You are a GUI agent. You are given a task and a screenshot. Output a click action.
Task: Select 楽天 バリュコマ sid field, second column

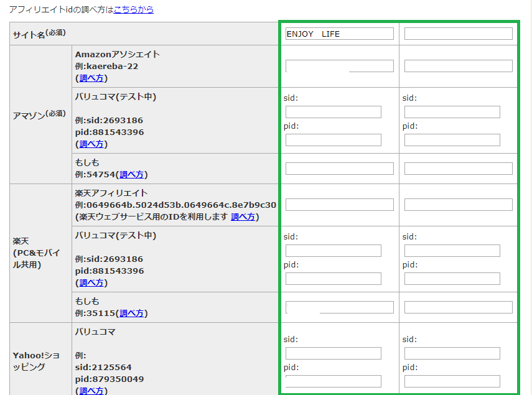tap(452, 251)
